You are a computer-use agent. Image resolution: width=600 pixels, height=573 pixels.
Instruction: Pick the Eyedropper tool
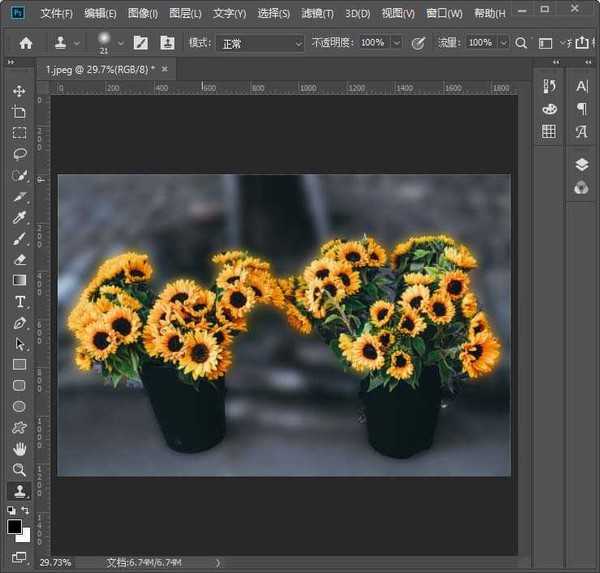(19, 217)
